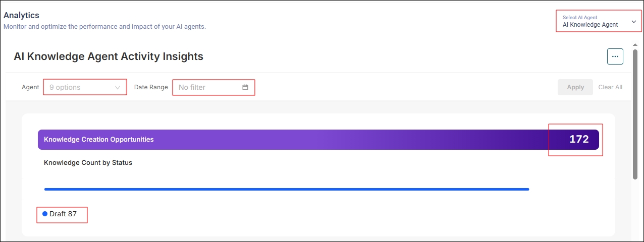
Task: Click the Clear All link
Action: click(610, 87)
